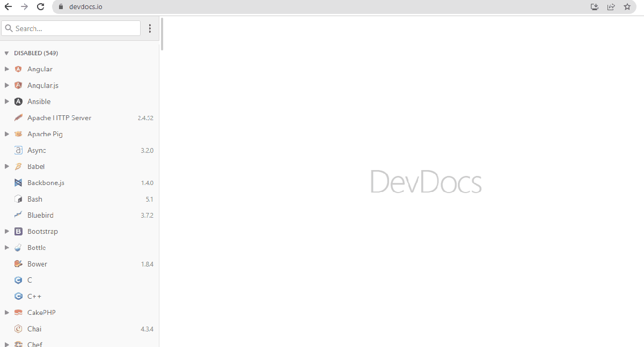Click the C++ language icon
Viewport: 644px width, 347px height.
19,296
